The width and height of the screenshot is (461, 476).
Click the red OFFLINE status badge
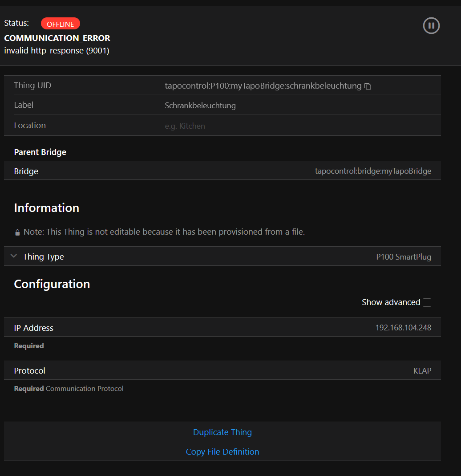pyautogui.click(x=61, y=24)
